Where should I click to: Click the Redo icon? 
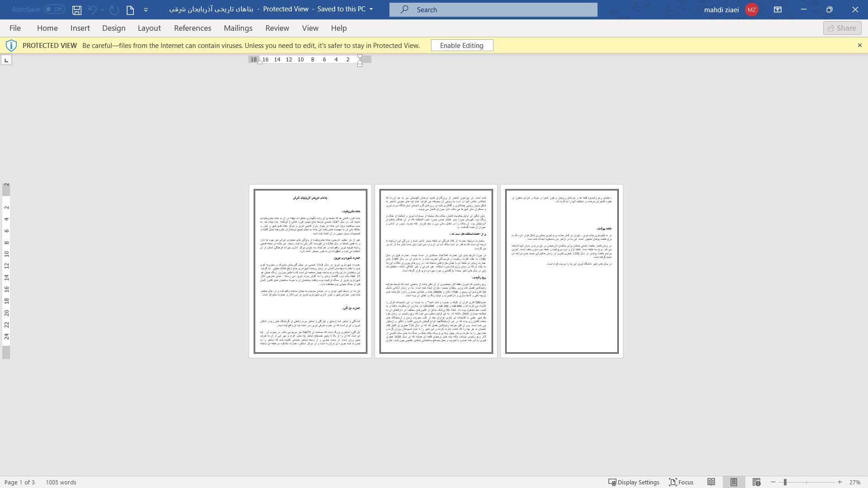[114, 9]
